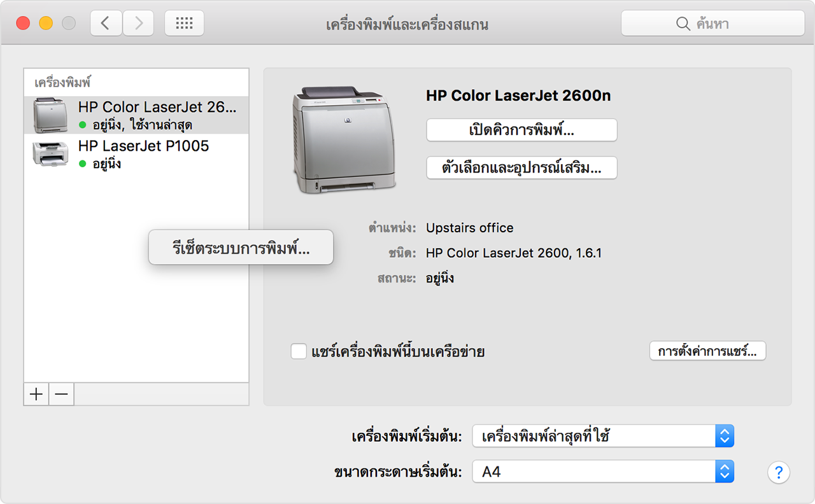Click the HP Color LaserJet list thumbnail icon
The width and height of the screenshot is (815, 504).
(x=50, y=115)
